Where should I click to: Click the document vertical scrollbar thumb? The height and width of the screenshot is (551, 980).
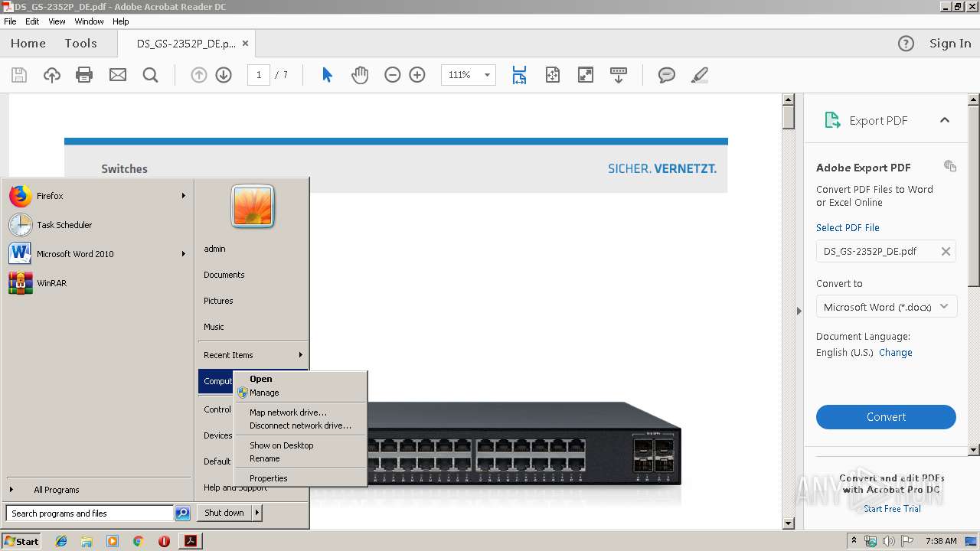click(x=789, y=117)
